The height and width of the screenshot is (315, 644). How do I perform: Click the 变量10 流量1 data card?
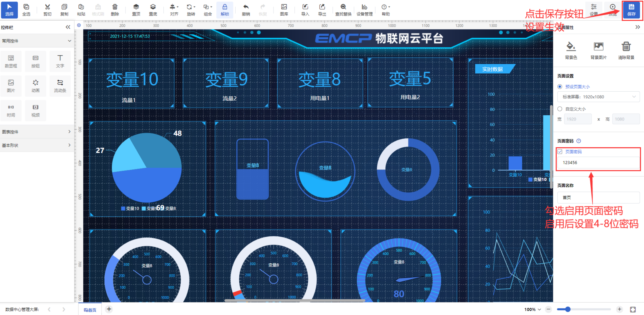point(131,83)
